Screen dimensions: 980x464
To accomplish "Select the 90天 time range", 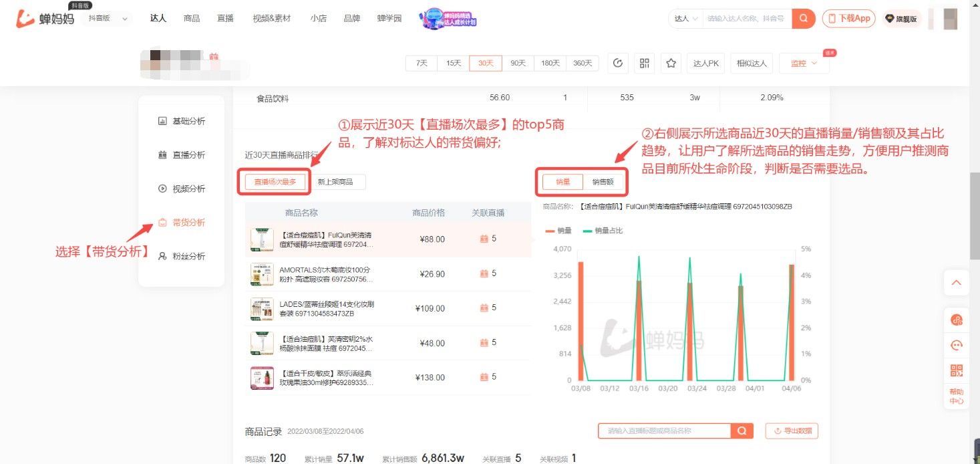I will (x=518, y=63).
